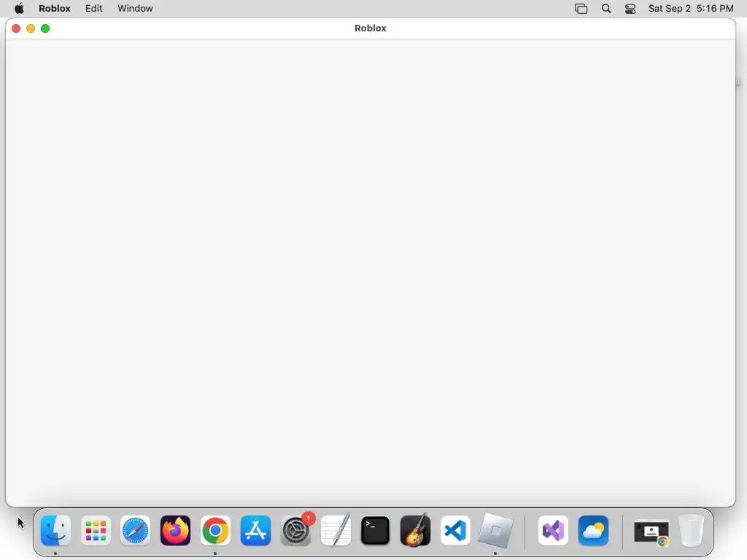Open the Edit menu
The width and height of the screenshot is (747, 560).
94,9
